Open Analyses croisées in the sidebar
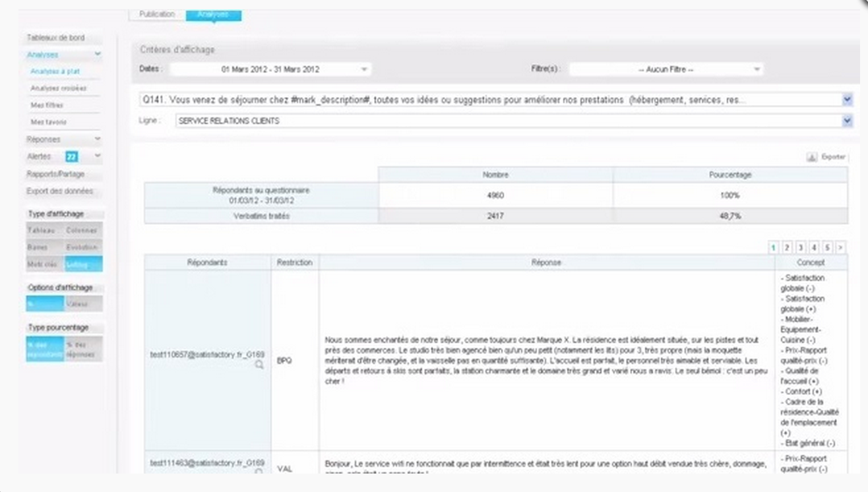This screenshot has height=492, width=868. [59, 88]
